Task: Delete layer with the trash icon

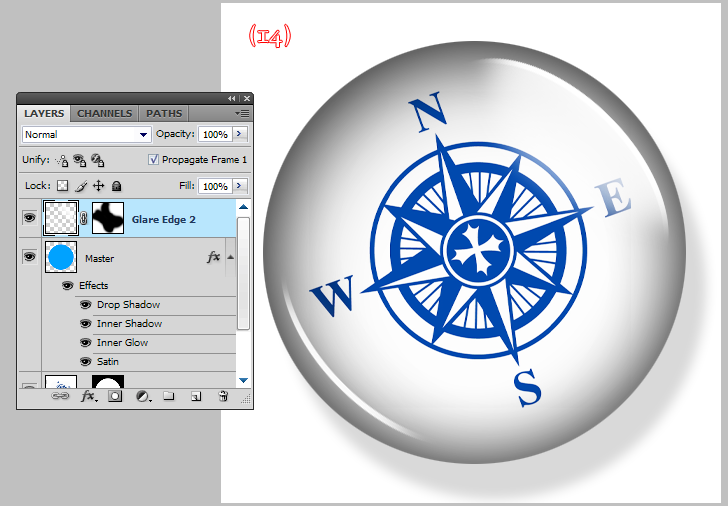Action: tap(223, 396)
